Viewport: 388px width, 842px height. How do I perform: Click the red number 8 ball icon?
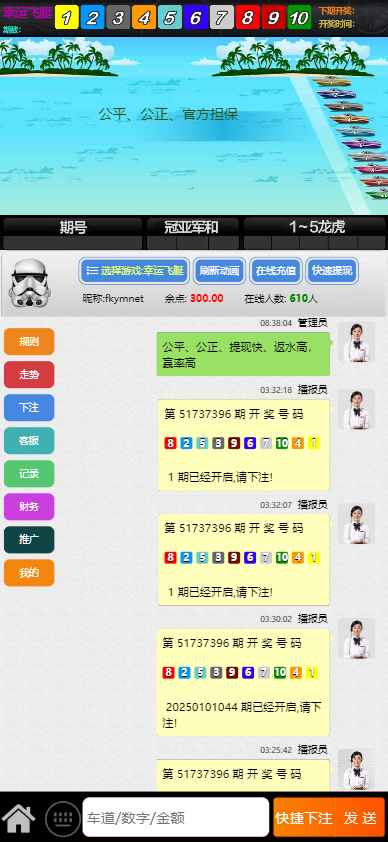click(x=247, y=17)
